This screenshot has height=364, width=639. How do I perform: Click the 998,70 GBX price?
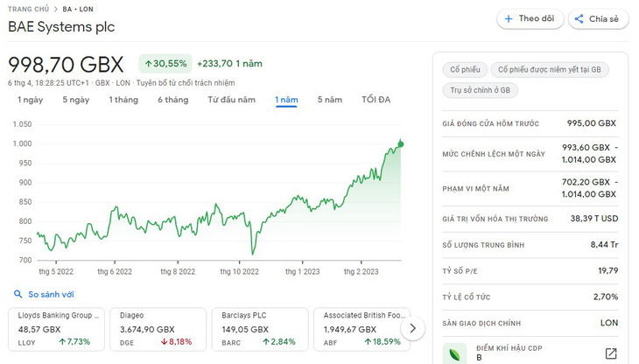(66, 65)
